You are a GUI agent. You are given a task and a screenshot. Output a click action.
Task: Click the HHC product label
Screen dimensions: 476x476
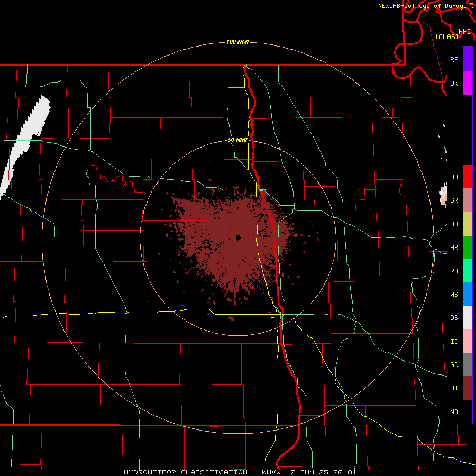[465, 32]
